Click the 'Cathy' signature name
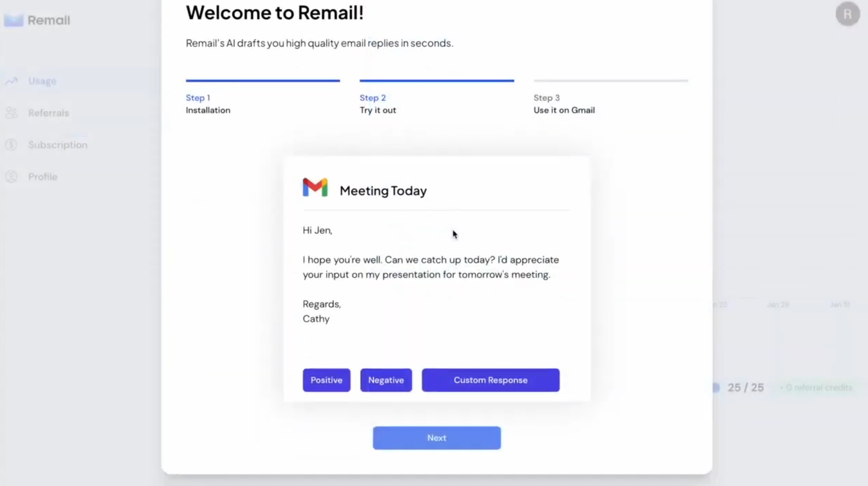Viewport: 868px width, 486px height. [x=316, y=319]
